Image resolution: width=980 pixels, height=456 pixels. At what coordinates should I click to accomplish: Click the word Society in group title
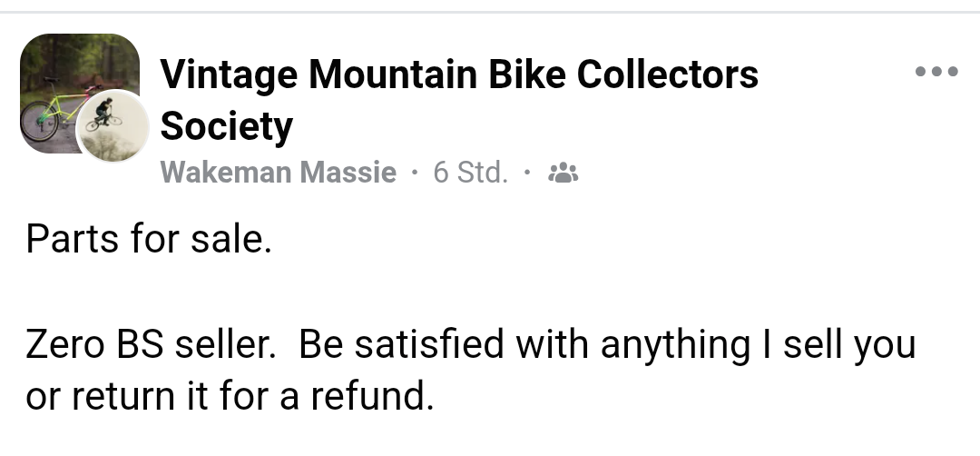pyautogui.click(x=227, y=126)
